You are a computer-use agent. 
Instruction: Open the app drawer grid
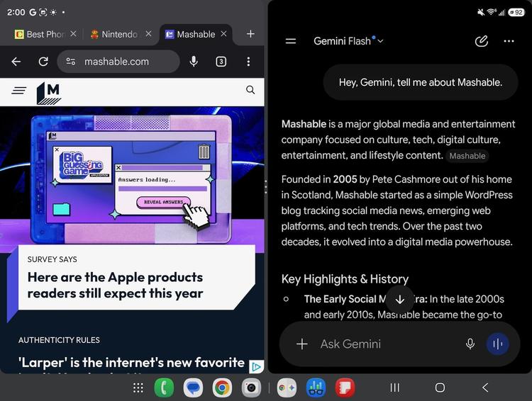pos(138,388)
